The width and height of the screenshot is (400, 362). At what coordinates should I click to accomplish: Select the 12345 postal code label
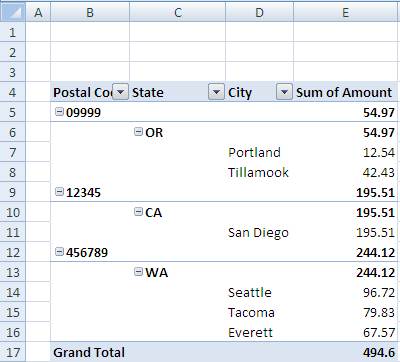83,193
